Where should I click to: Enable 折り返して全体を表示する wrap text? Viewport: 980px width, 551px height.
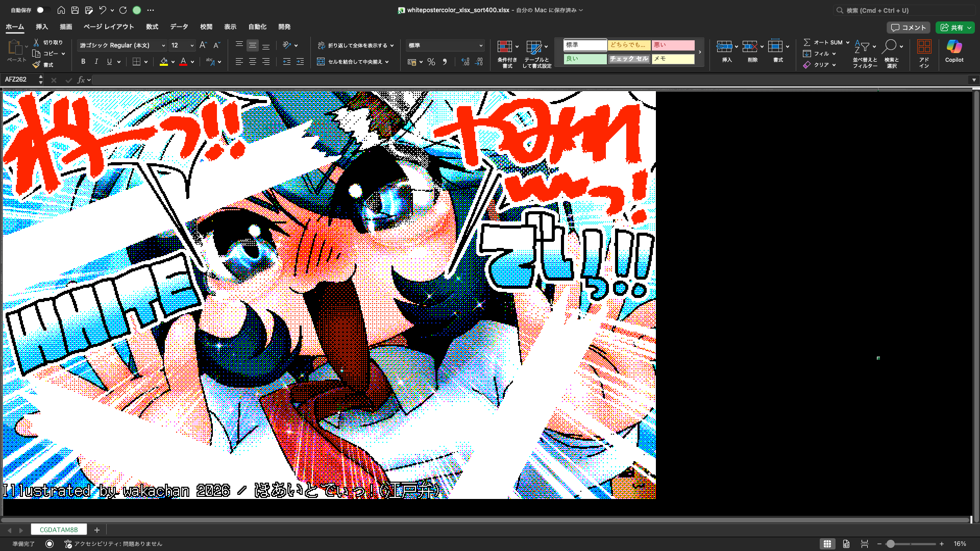pyautogui.click(x=354, y=45)
